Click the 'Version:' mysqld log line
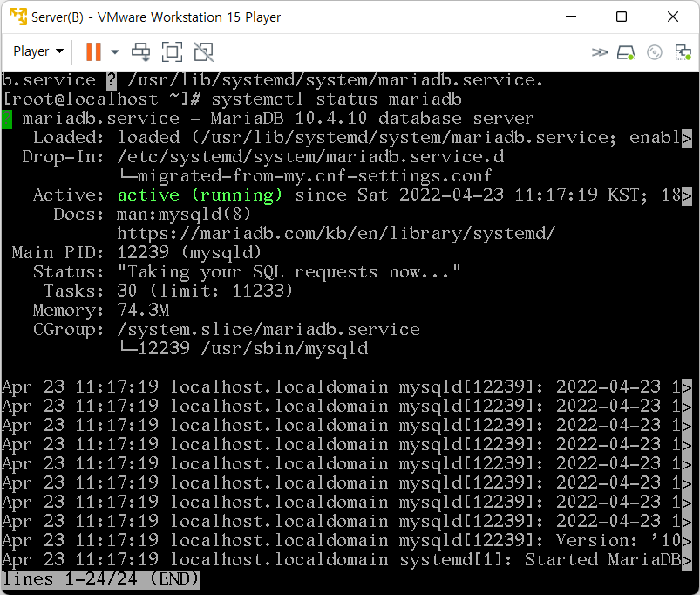Viewport: 700px width, 595px height. coord(346,541)
